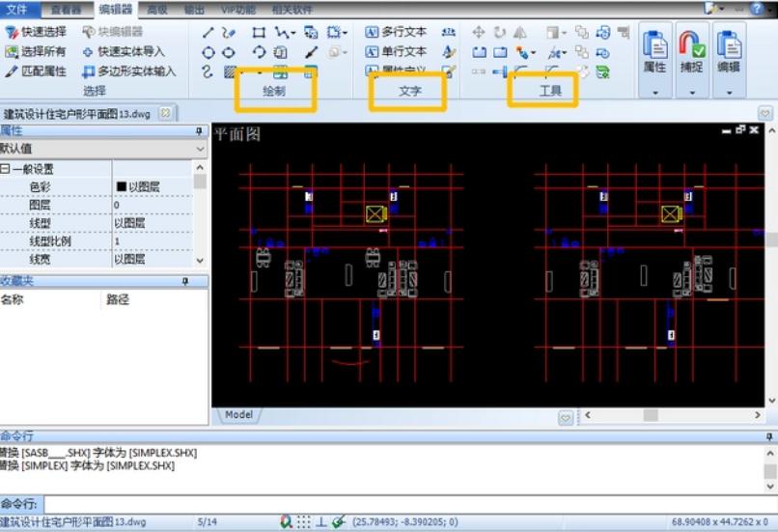This screenshot has width=778, height=532.
Task: Open the polyline tool dropdown arrow
Action: pyautogui.click(x=293, y=33)
